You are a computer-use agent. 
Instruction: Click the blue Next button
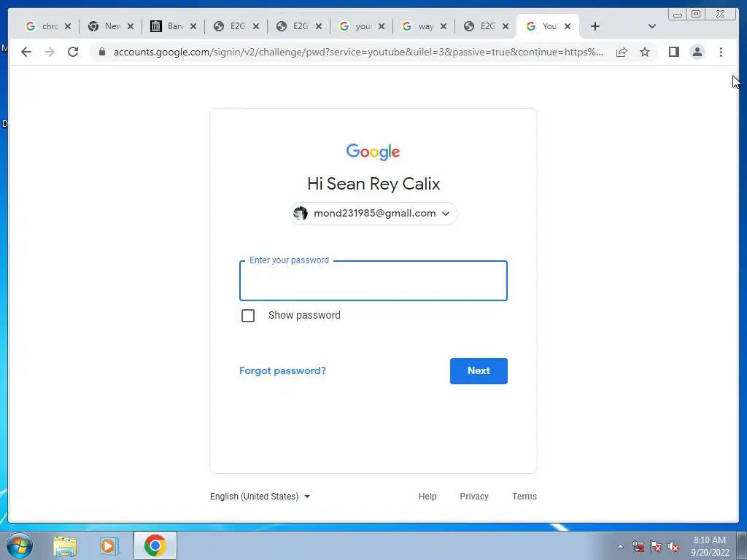pyautogui.click(x=479, y=371)
